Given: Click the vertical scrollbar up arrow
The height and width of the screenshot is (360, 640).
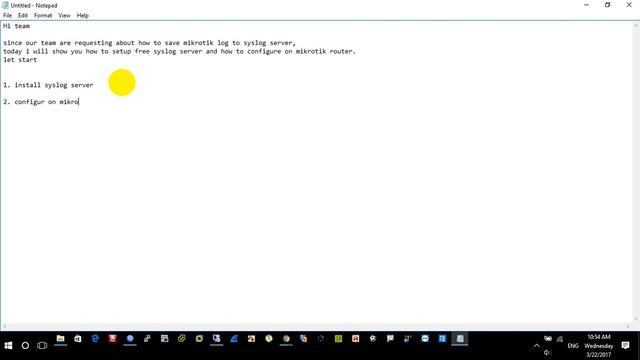Looking at the screenshot, I should (x=636, y=25).
